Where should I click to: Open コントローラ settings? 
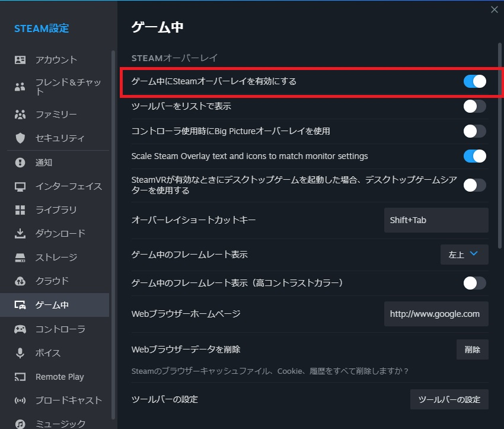pos(55,329)
